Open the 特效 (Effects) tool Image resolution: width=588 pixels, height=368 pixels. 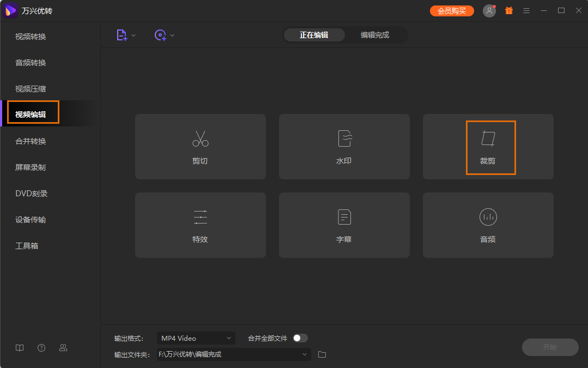click(200, 225)
